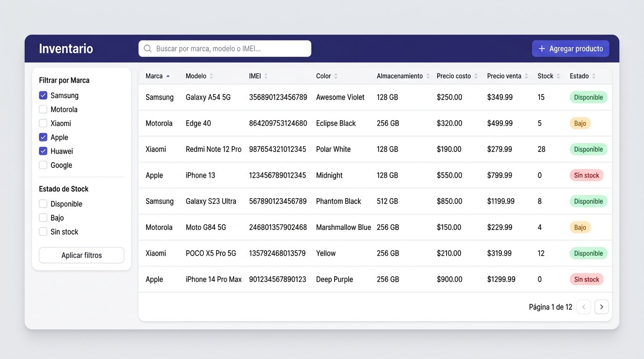Click the Agregar producto button

[x=571, y=49]
